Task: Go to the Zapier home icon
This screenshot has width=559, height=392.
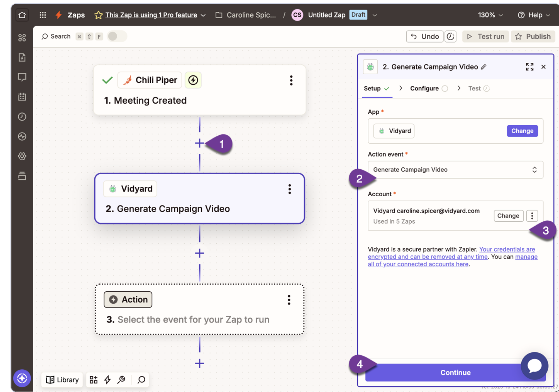Action: (x=22, y=15)
